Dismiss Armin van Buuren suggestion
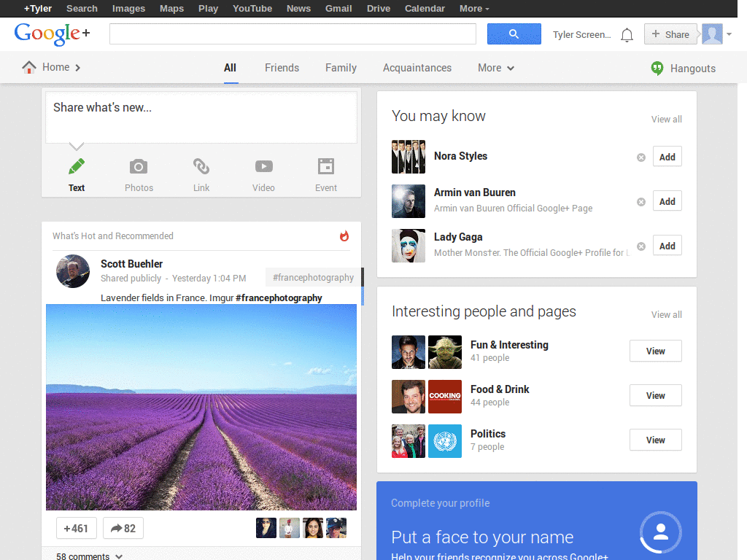The width and height of the screenshot is (747, 560). (x=641, y=202)
